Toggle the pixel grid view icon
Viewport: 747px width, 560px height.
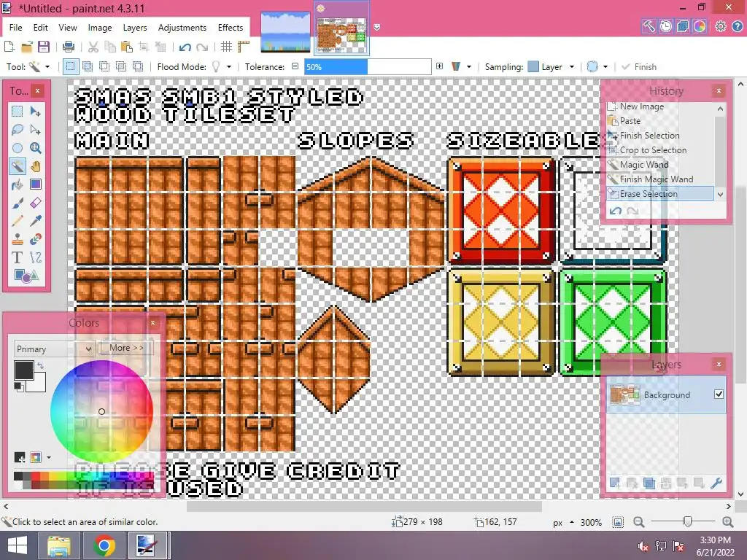click(226, 47)
